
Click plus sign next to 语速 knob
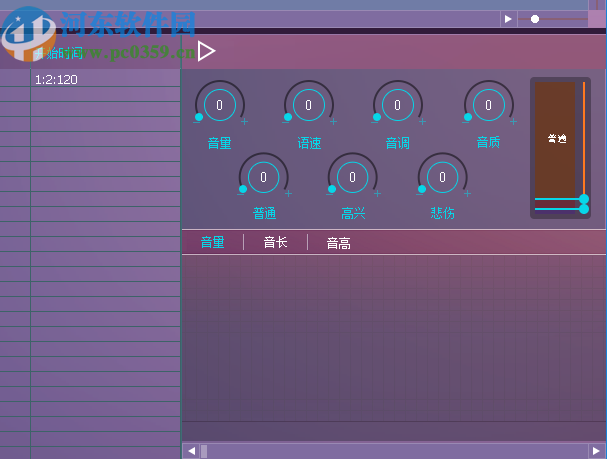click(x=333, y=122)
